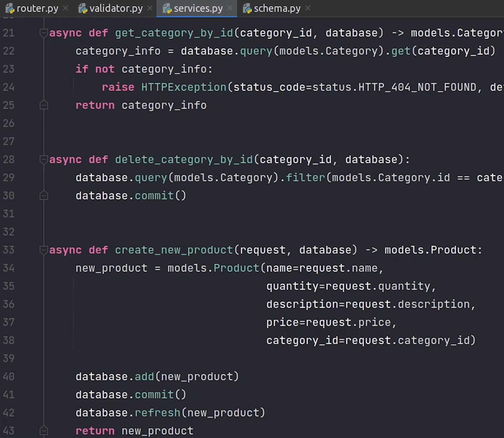Screen dimensions: 504x438
Task: Click the Python file icon on router.py tab
Action: pyautogui.click(x=10, y=9)
